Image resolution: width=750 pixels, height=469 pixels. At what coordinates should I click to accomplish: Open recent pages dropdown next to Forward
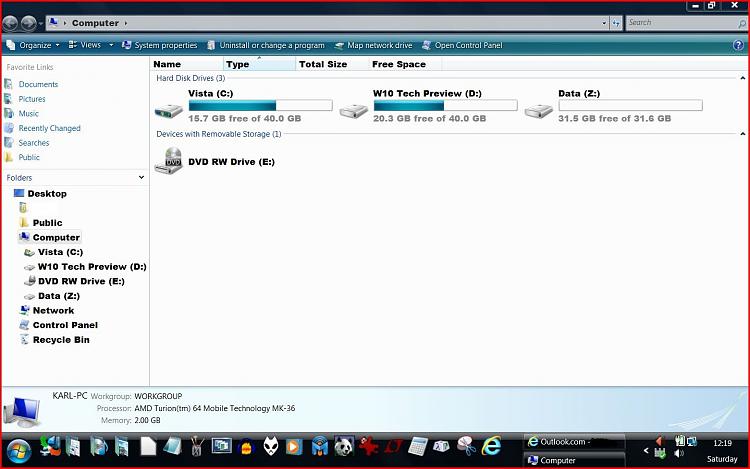41,23
